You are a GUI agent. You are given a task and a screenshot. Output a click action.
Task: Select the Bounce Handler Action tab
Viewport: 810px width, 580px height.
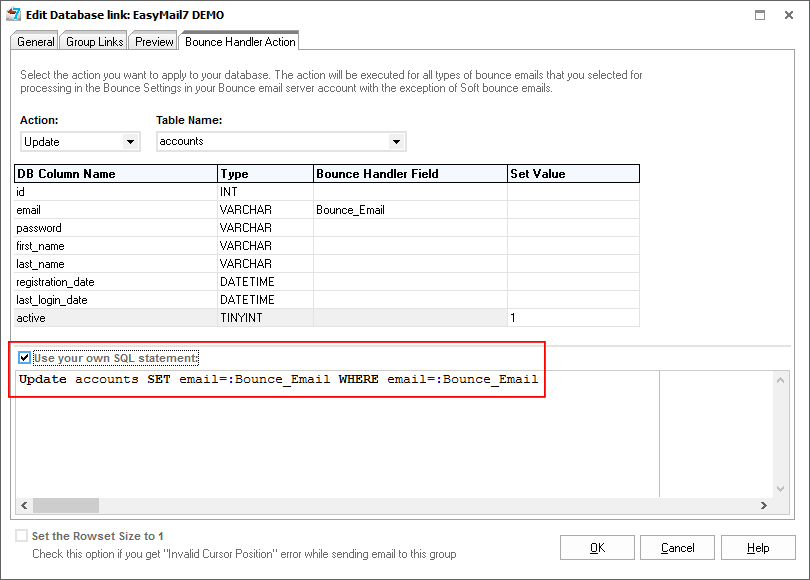tap(240, 41)
